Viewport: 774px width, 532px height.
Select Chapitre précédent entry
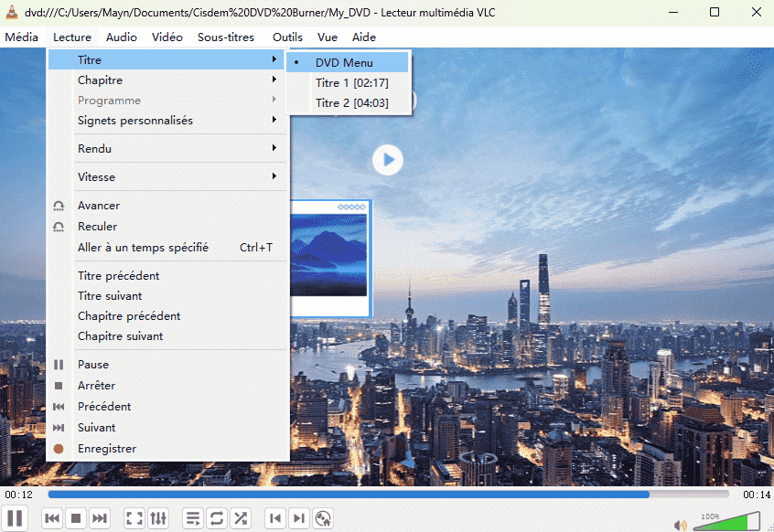167,316
